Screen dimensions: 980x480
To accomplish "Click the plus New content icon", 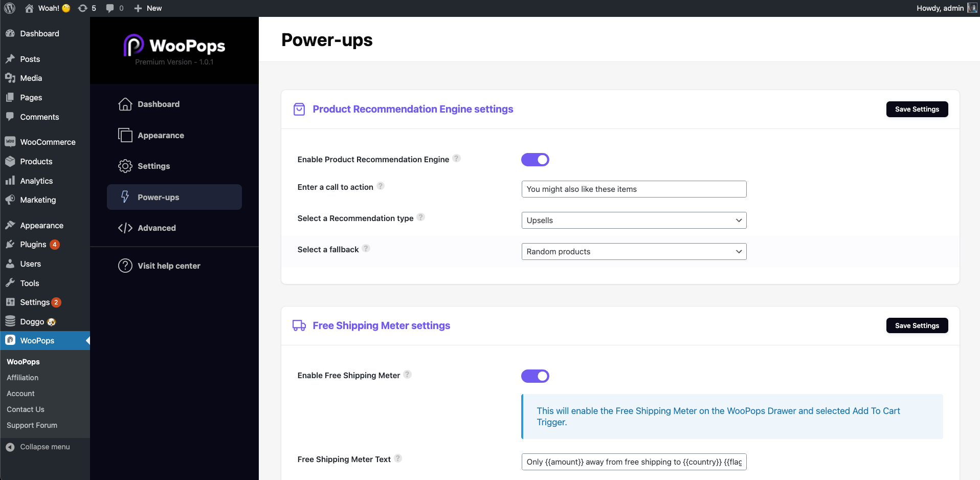I will click(x=138, y=8).
